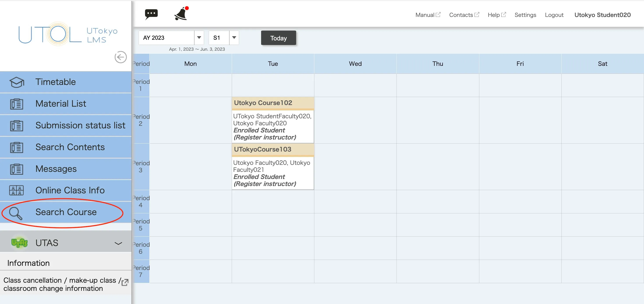Click the Material List icon
Viewport: 644px width, 304px height.
(x=16, y=104)
